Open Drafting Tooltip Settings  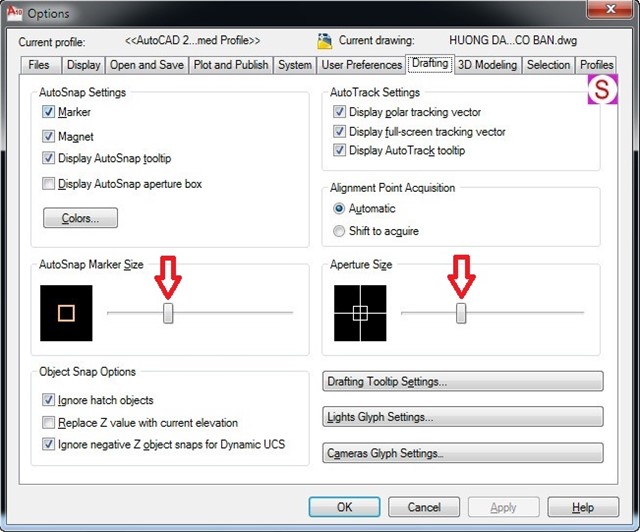pyautogui.click(x=463, y=381)
